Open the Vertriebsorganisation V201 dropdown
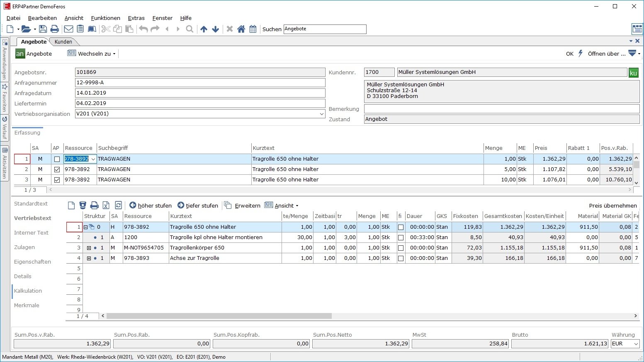This screenshot has width=644, height=362. point(321,114)
